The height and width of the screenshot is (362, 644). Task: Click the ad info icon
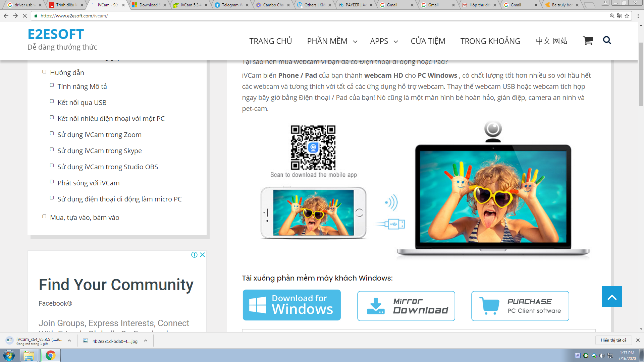point(194,255)
